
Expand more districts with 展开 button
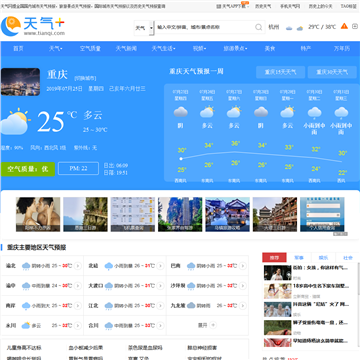[207, 325]
